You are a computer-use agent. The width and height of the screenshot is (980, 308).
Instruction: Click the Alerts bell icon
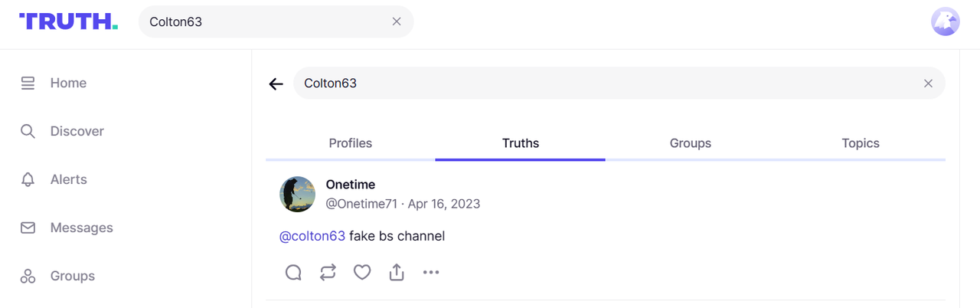[x=28, y=179]
